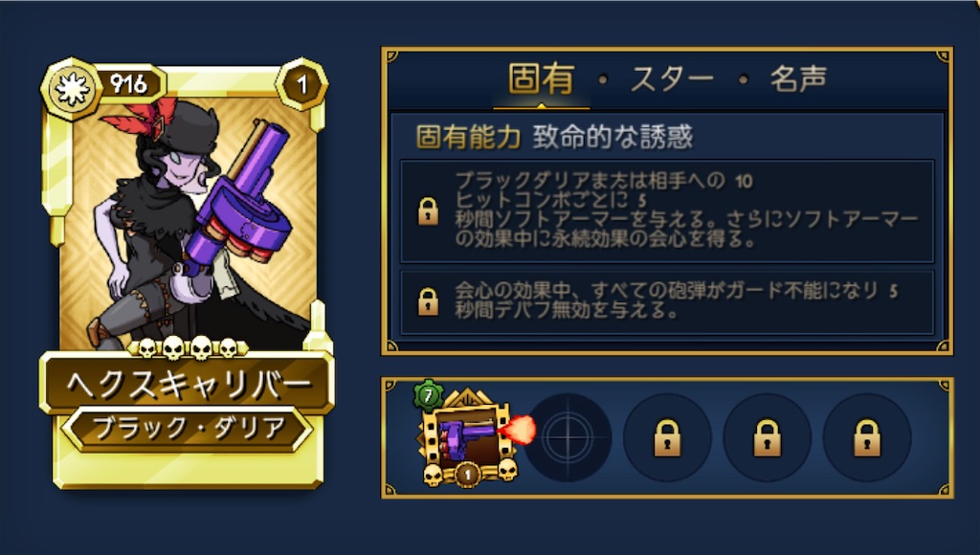Click the last locked move slot

tap(867, 437)
